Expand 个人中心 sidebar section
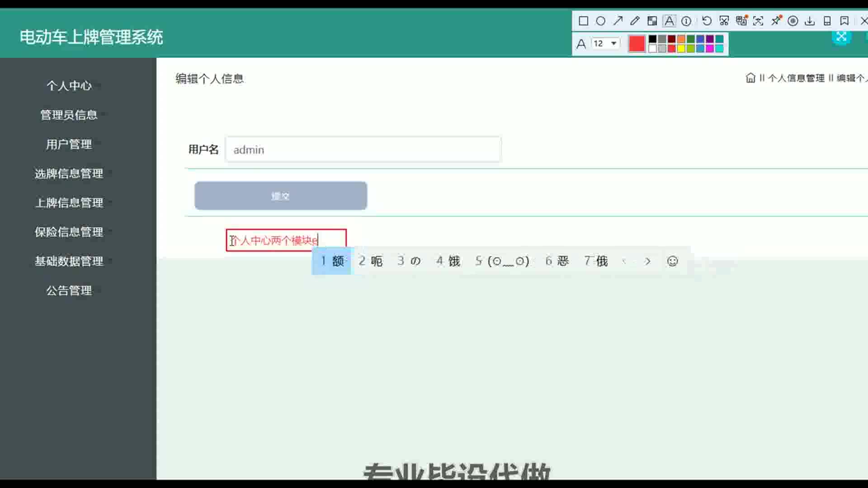Image resolution: width=868 pixels, height=488 pixels. coord(69,85)
